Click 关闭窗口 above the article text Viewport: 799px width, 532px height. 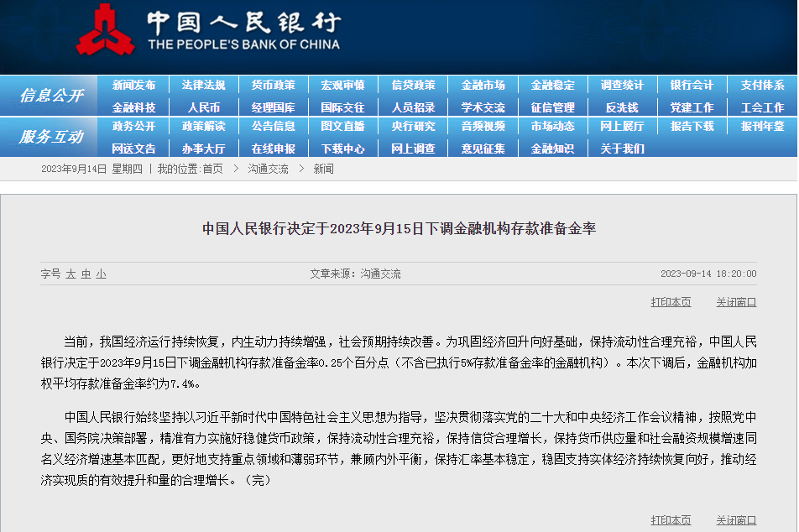tap(736, 302)
